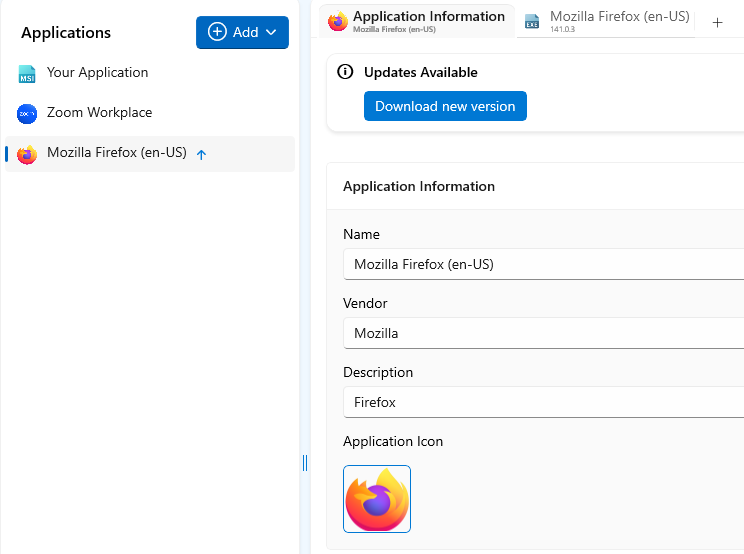Open the Zoom Workplace entry
Screen dimensions: 744x554
pyautogui.click(x=99, y=113)
